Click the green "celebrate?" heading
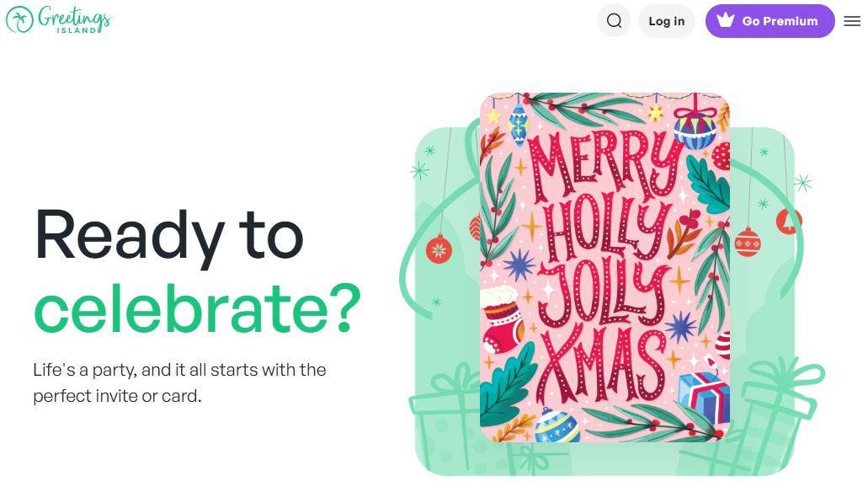 [197, 307]
